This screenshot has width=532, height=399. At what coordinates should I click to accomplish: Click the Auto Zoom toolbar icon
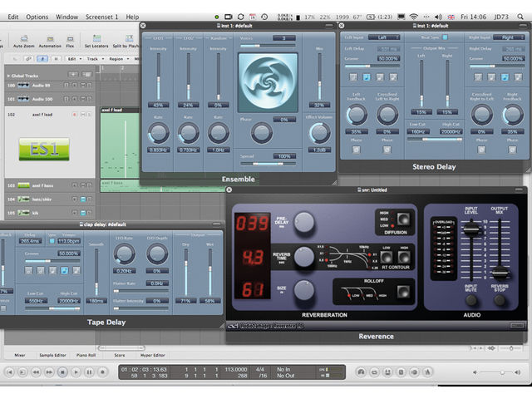pyautogui.click(x=24, y=39)
